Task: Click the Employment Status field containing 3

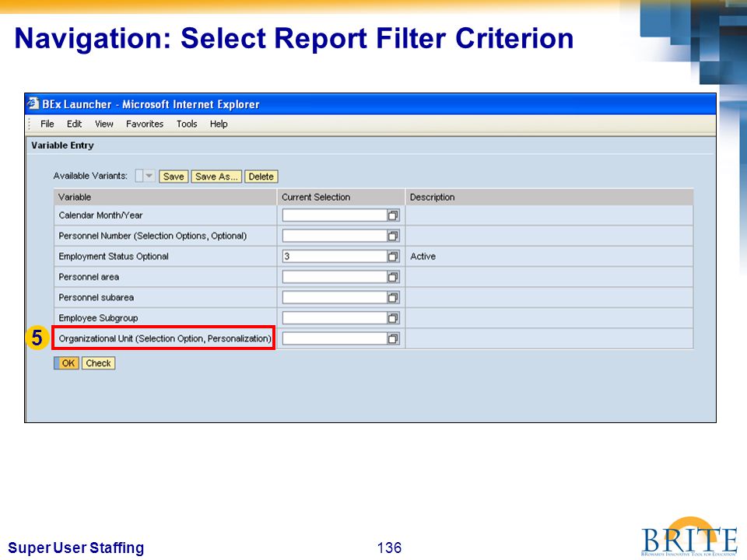Action: point(335,256)
